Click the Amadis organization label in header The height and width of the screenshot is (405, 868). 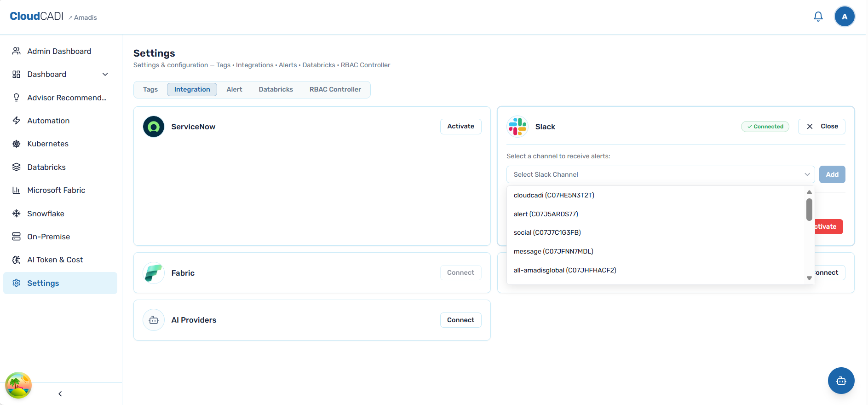click(x=86, y=17)
